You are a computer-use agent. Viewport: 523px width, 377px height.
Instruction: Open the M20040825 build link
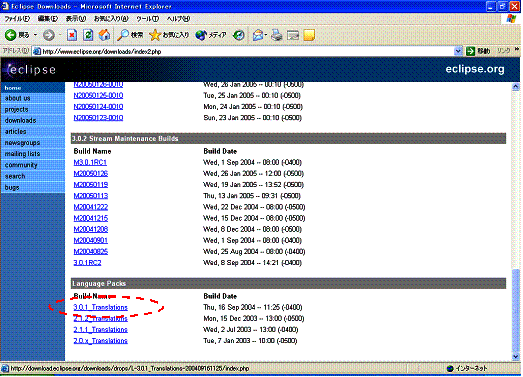91,252
